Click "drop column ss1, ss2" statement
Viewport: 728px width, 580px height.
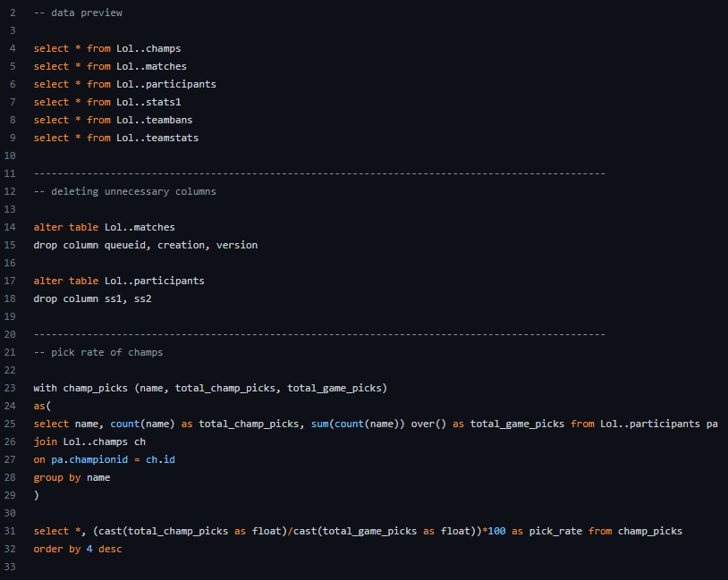(92, 298)
